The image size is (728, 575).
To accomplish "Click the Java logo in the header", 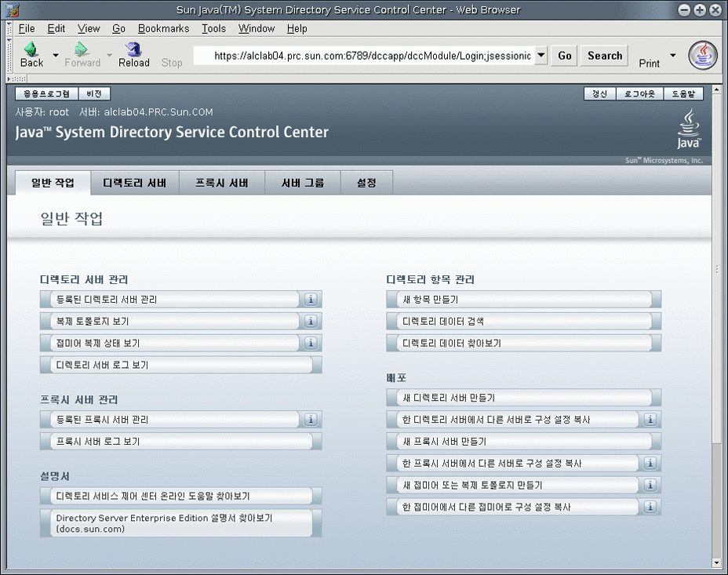I will [689, 129].
